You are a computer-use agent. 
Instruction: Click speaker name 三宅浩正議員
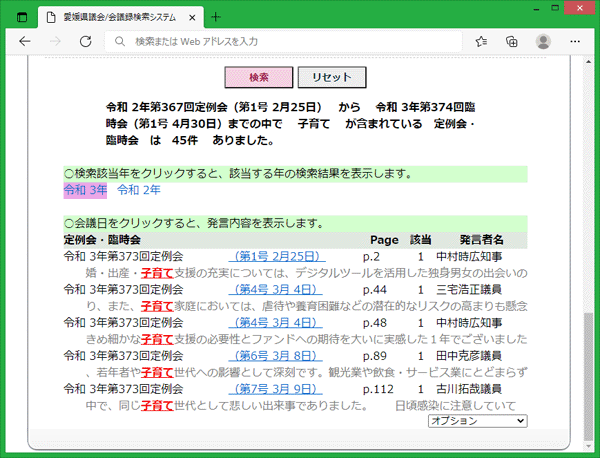coord(469,290)
